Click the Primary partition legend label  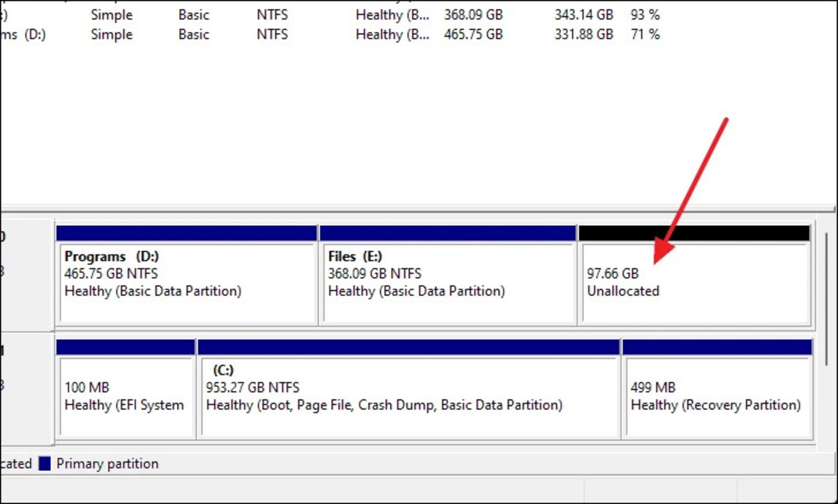tap(107, 463)
